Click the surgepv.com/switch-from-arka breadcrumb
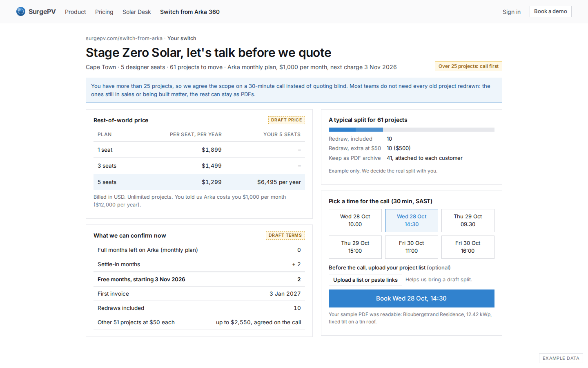The width and height of the screenshot is (588, 368). [124, 38]
